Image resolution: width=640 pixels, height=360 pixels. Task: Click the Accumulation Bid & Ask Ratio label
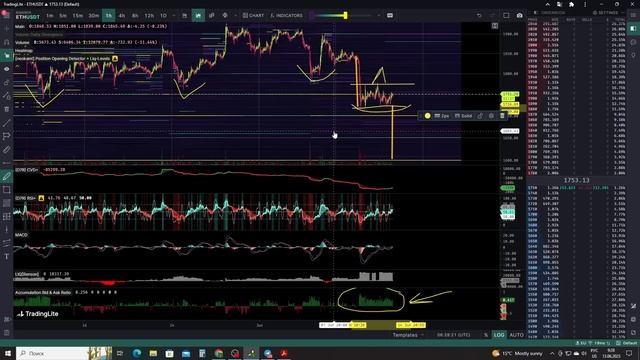43,293
